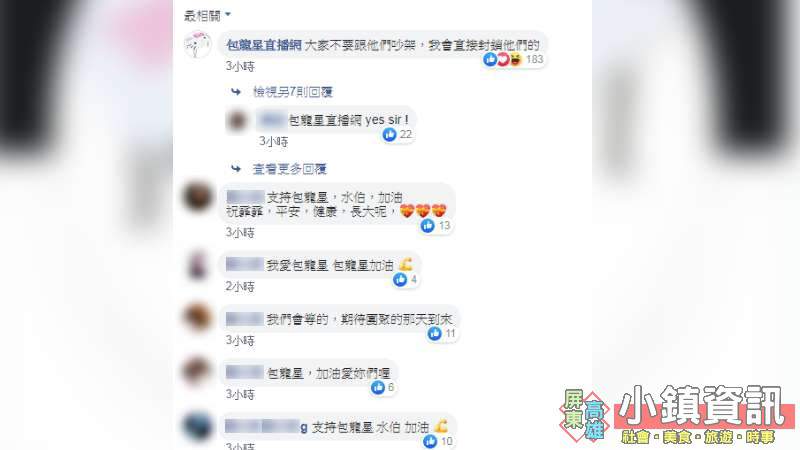The image size is (800, 450).
Task: Click the 小鎮資訊 watermark logo
Action: point(677,414)
